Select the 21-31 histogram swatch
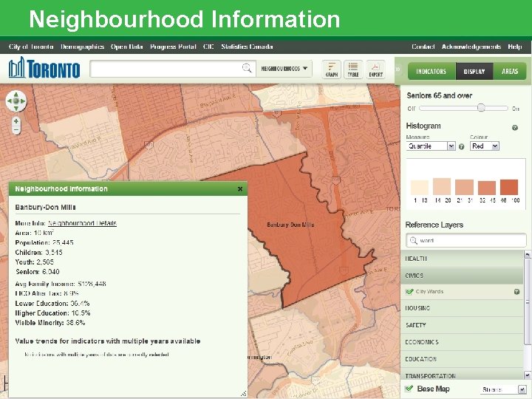Viewport: 532px width, 399px height. (x=464, y=187)
